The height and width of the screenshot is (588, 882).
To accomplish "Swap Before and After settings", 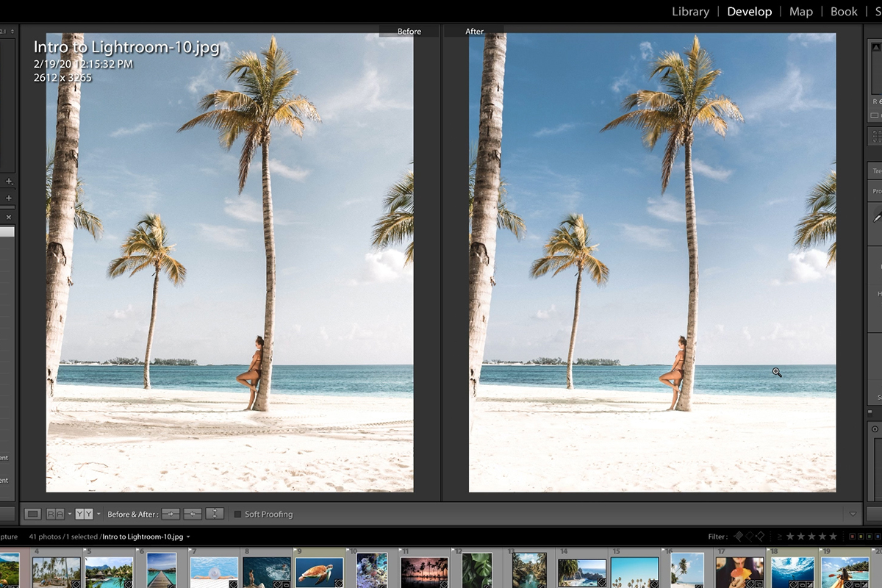I will point(215,514).
